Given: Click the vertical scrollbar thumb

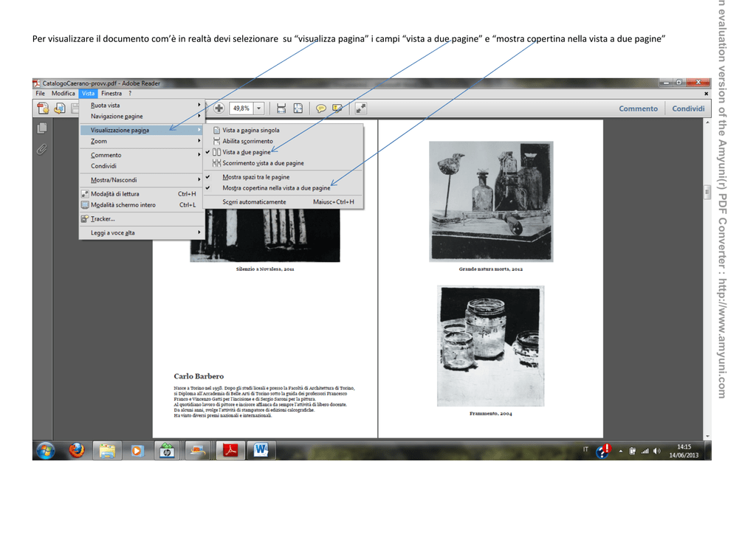Looking at the screenshot, I should point(707,192).
